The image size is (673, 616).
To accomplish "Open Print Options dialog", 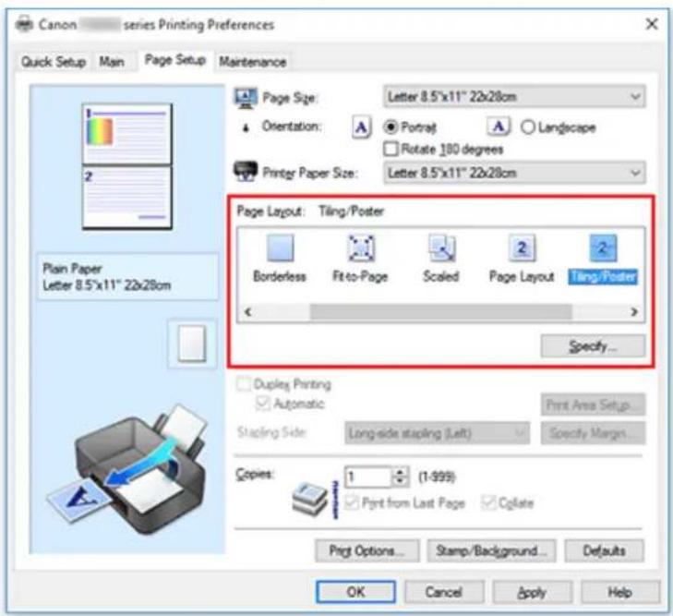I will click(367, 550).
